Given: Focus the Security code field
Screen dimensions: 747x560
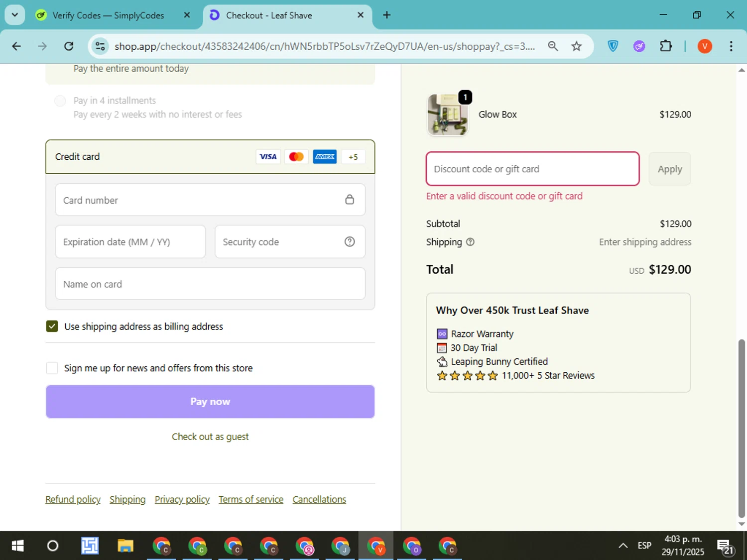Looking at the screenshot, I should click(290, 242).
